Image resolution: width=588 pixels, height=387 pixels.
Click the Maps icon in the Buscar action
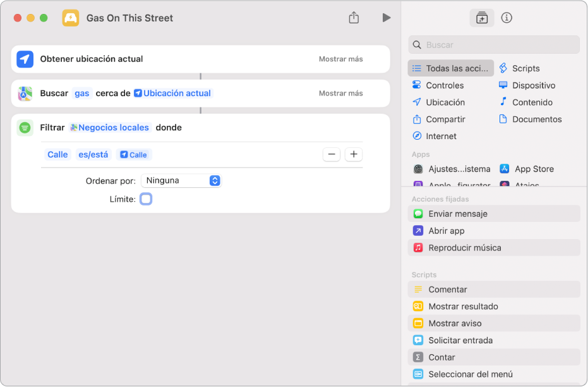coord(25,94)
